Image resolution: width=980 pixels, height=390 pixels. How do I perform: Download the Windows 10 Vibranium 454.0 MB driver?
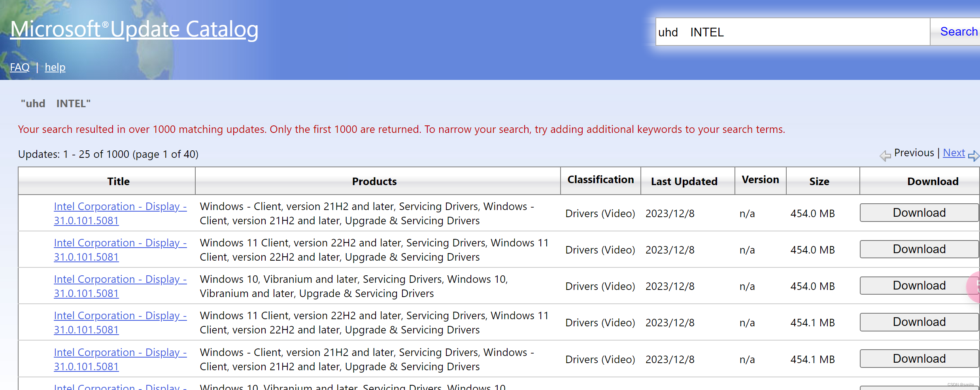(x=919, y=286)
